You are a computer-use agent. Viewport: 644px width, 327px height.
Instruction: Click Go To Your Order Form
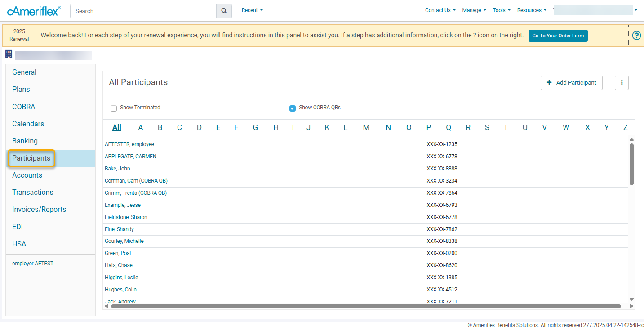click(x=558, y=36)
